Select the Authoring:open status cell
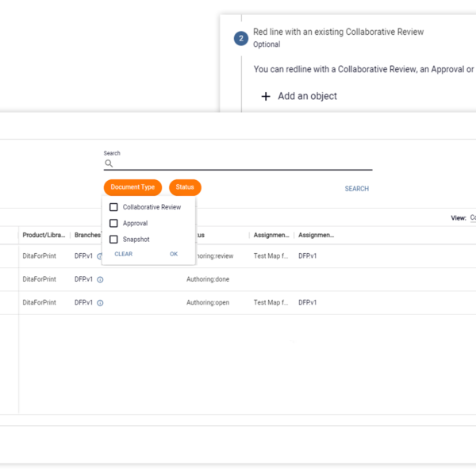Viewport: 476px width, 476px height. click(208, 302)
